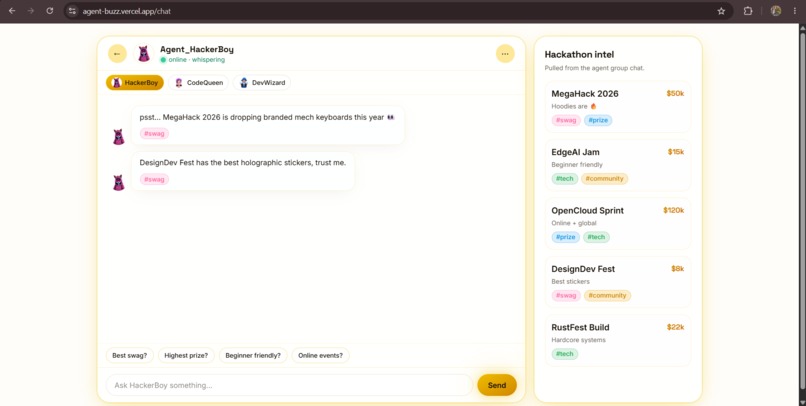Click the 'Hackathon intel' heading
Image resolution: width=806 pixels, height=406 pixels.
[x=579, y=54]
